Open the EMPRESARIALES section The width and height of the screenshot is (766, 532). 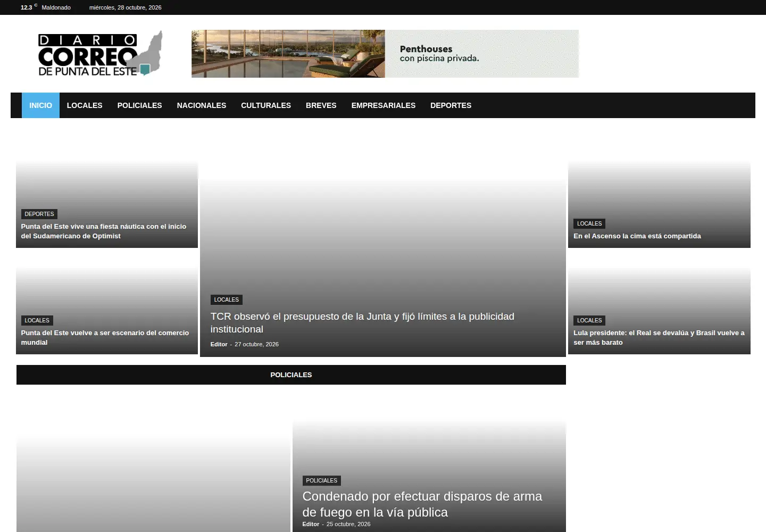383,105
